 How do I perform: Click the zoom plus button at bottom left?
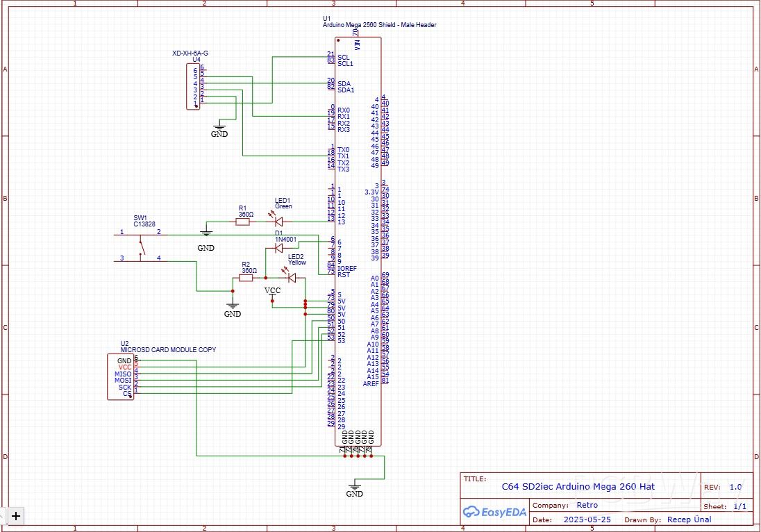(x=15, y=516)
